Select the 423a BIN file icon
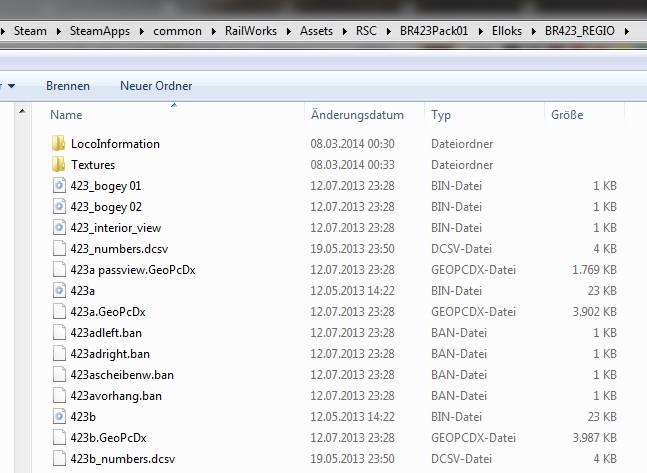 coord(59,291)
